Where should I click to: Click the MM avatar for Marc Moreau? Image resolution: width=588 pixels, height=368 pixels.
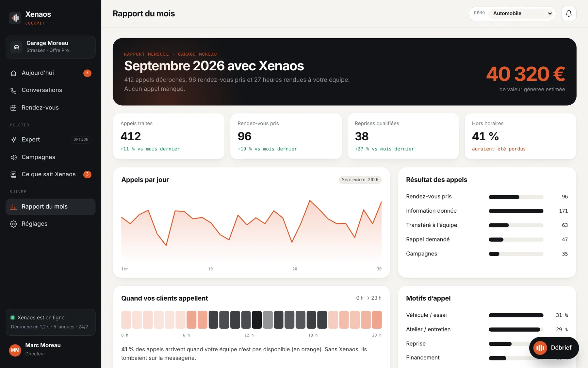pyautogui.click(x=15, y=350)
